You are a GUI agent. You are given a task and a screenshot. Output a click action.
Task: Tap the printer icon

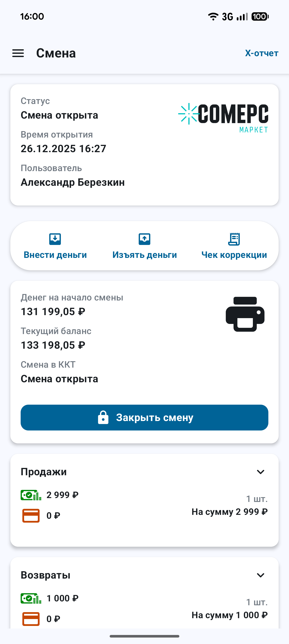point(245,314)
